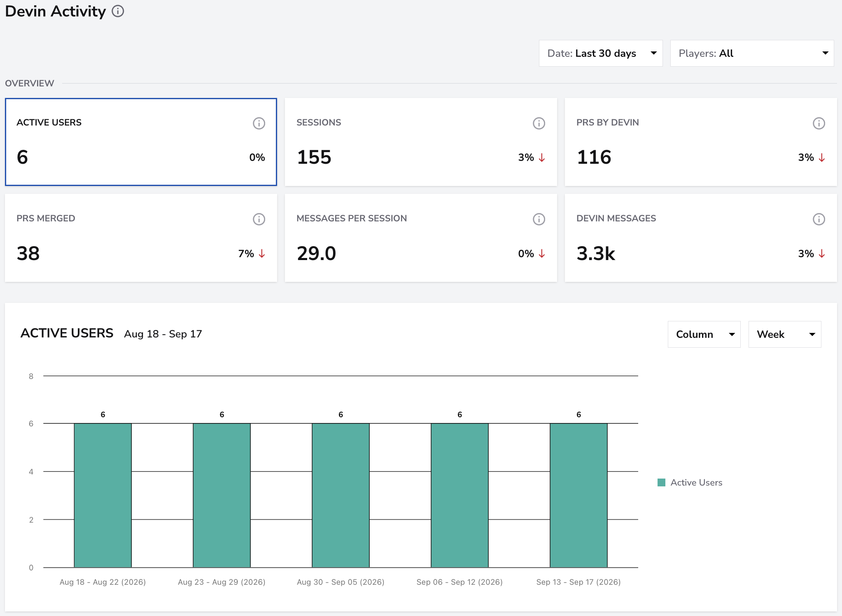
Task: Click the Aug 30 - Sep 05 bar
Action: coord(341,495)
